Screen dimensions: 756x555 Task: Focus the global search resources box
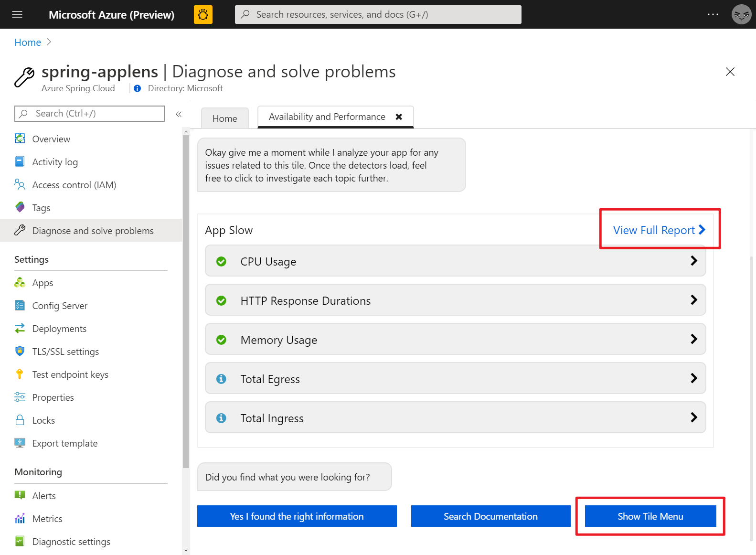pyautogui.click(x=378, y=14)
